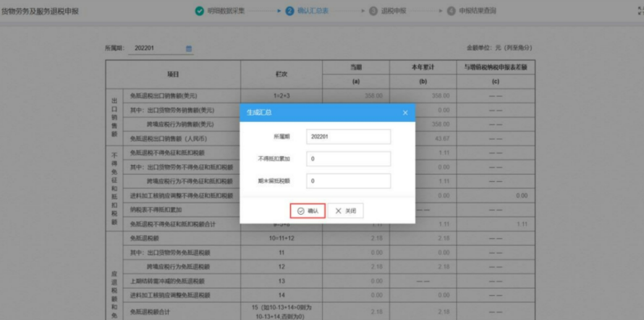Click the 栏次 cell with the row 15 formula
This screenshot has height=320, width=644.
tap(281, 311)
